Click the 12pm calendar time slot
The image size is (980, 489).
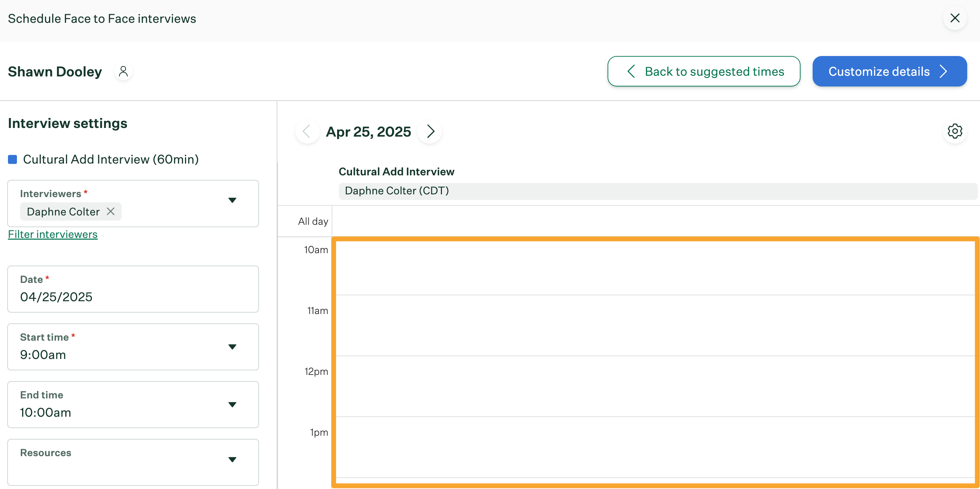[x=655, y=386]
